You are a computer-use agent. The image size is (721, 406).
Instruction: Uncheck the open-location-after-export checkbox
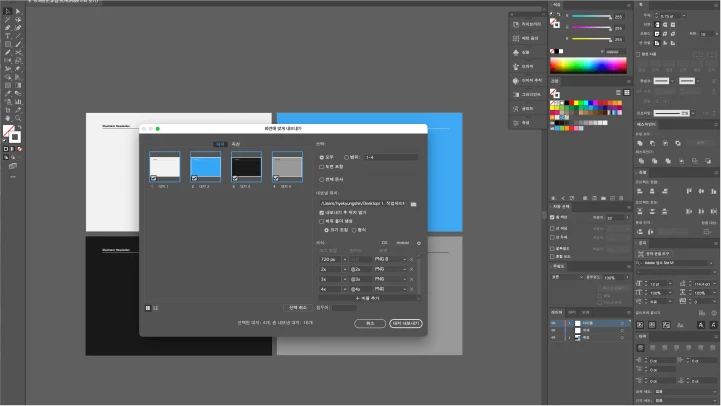click(321, 213)
